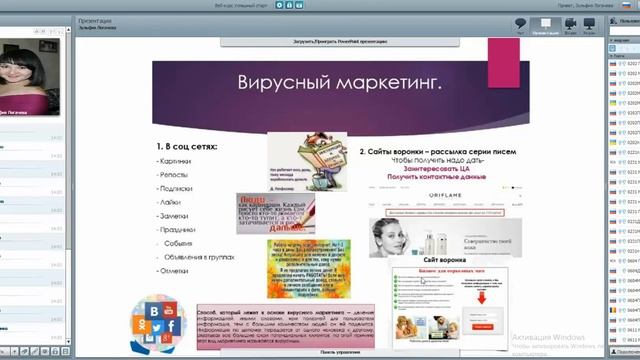This screenshot has height=360, width=640.
Task: Click the Russian flag language icon
Action: [x=627, y=5]
